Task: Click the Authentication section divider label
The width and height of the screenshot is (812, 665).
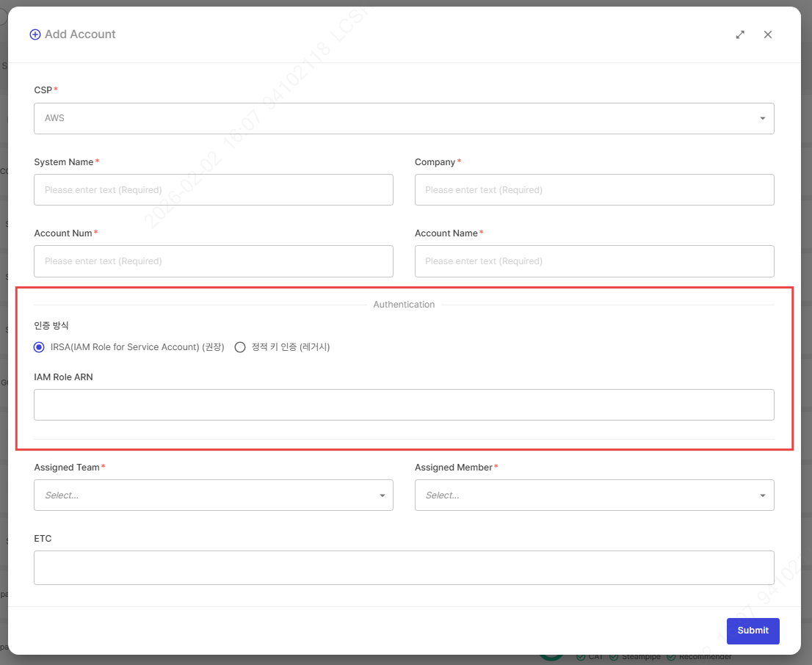Action: (404, 305)
